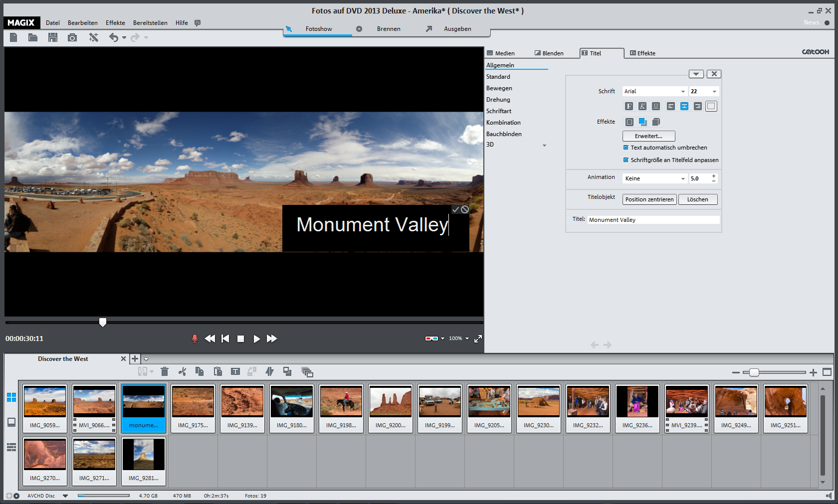Cut the selection with the scissors icon
Screen dimensions: 838x504
coord(182,371)
